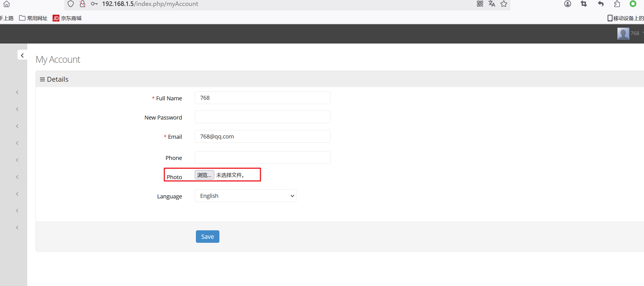Click the translate page icon
Viewport: 644px width, 286px height.
492,4
